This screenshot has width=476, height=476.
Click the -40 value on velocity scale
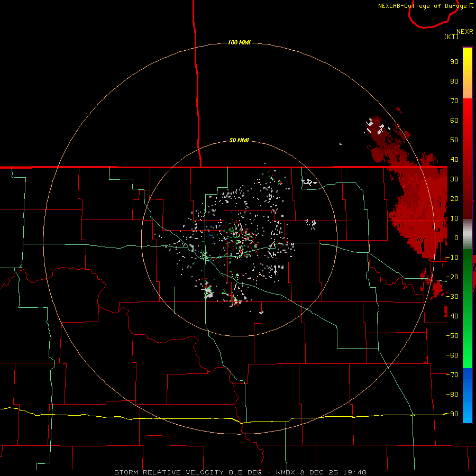point(452,316)
